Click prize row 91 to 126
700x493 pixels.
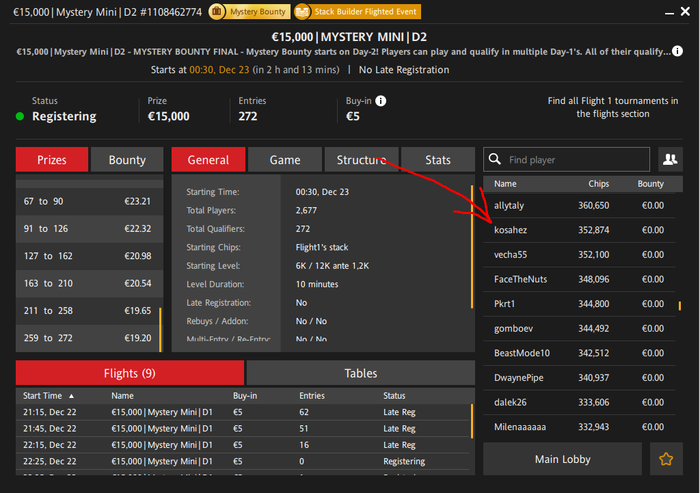(x=89, y=229)
